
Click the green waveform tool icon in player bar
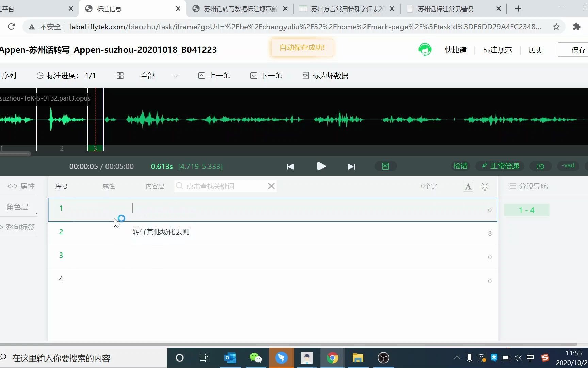pos(386,166)
